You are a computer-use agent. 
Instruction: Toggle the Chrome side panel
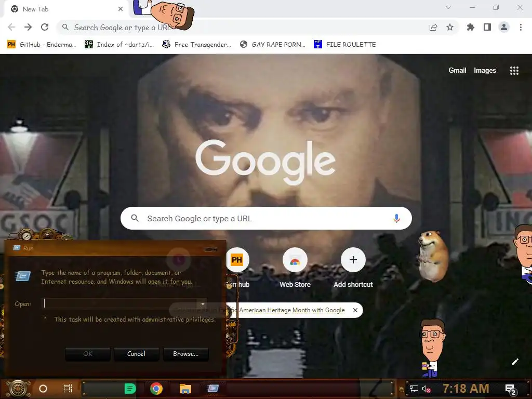coord(487,27)
